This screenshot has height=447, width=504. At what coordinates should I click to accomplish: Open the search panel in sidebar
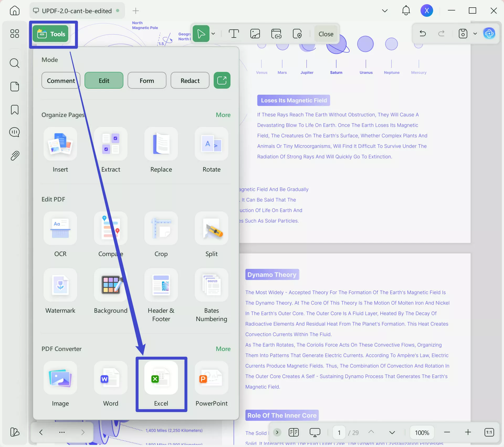pyautogui.click(x=15, y=63)
